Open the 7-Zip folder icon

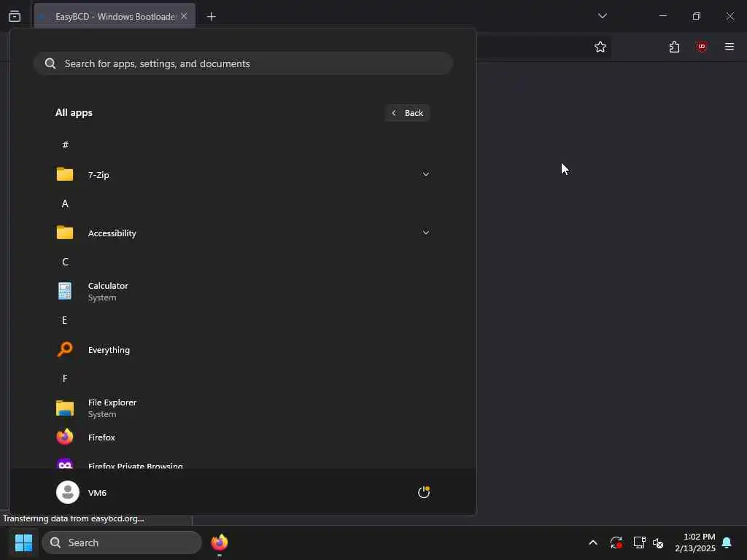click(x=65, y=174)
